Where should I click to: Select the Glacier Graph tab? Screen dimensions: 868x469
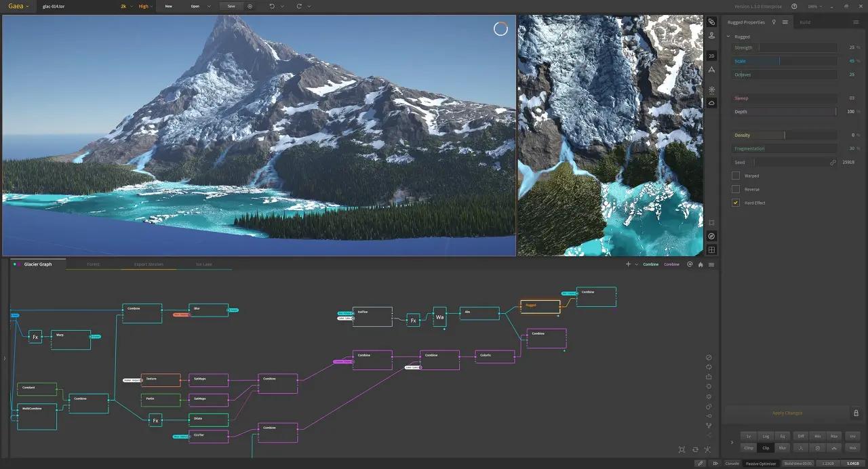pyautogui.click(x=38, y=264)
